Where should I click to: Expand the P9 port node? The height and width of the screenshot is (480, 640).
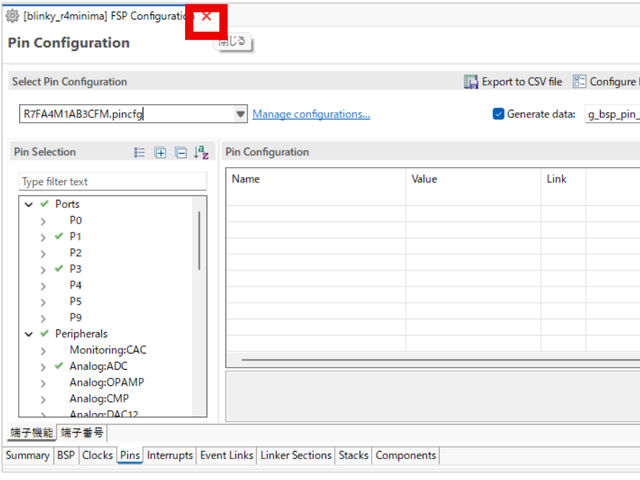coord(43,318)
